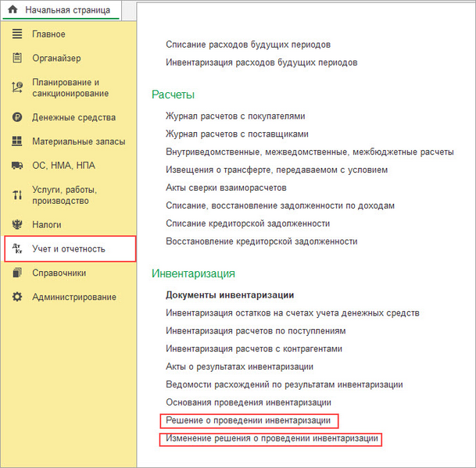Click the clipboard icon beside Органайзер
The image size is (476, 468).
tap(17, 58)
